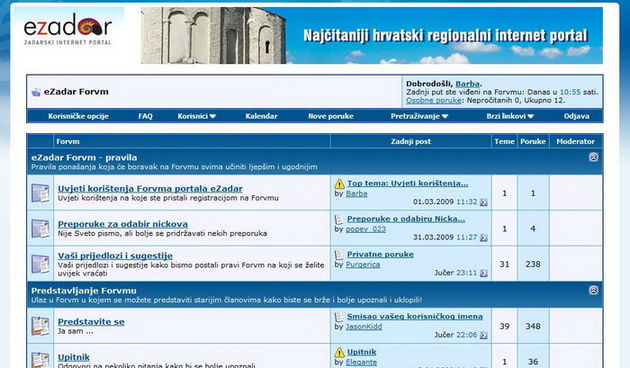Open the Predstavite se forum
The width and height of the screenshot is (630, 368).
[91, 321]
